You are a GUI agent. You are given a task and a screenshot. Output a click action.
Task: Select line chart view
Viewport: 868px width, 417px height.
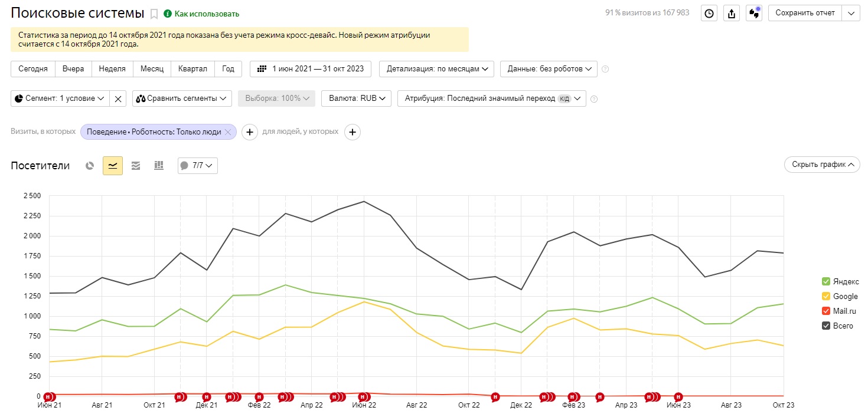(x=113, y=166)
